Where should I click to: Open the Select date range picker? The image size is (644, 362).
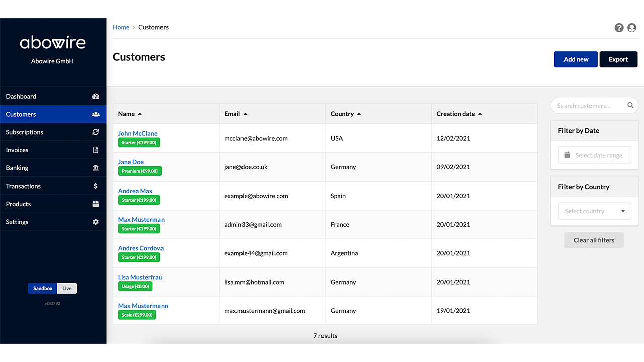tap(594, 155)
